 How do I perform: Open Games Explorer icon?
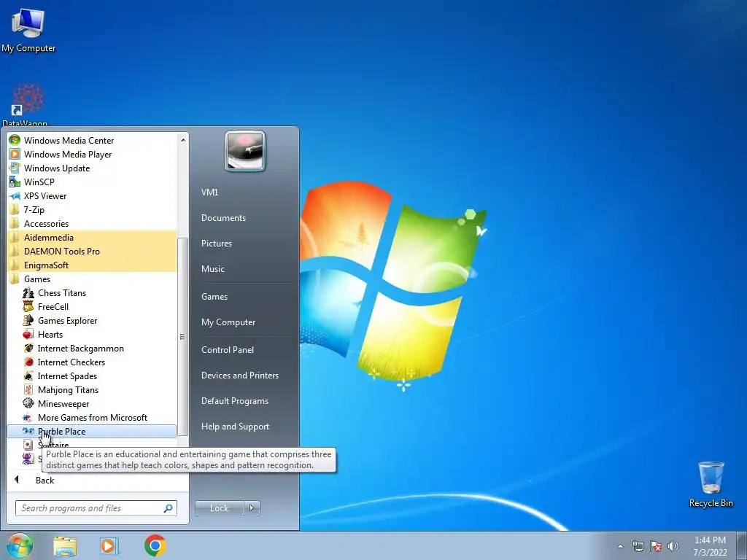pyautogui.click(x=28, y=320)
